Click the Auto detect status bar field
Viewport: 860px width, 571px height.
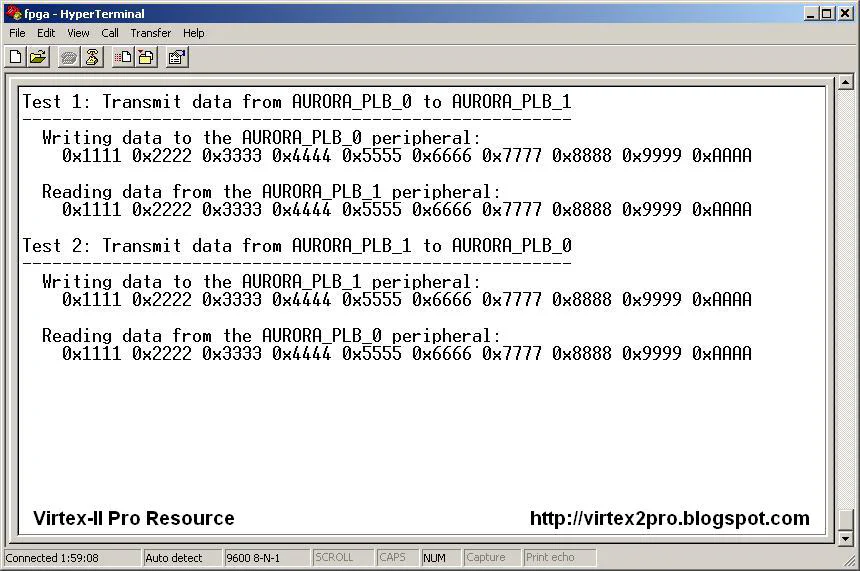[x=180, y=558]
